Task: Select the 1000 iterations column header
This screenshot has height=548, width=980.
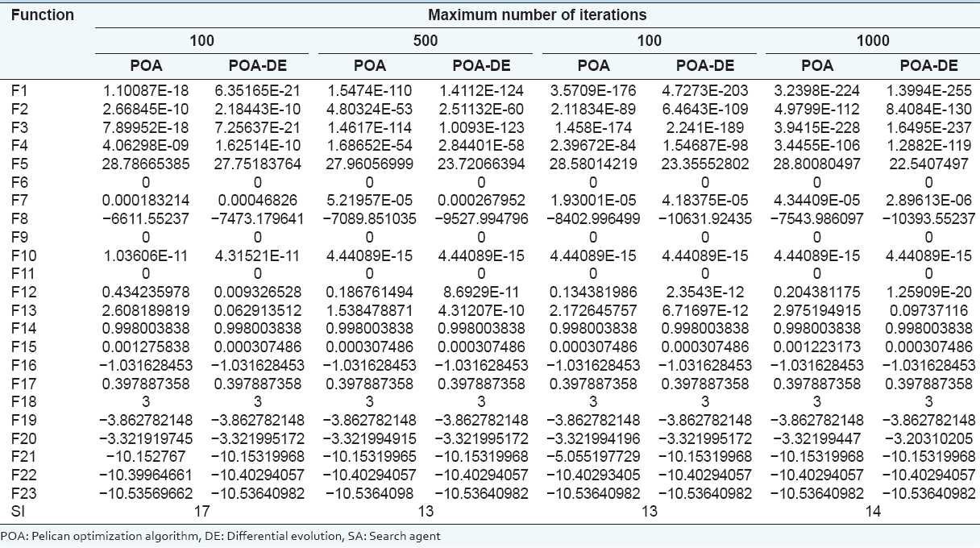Action: (873, 41)
